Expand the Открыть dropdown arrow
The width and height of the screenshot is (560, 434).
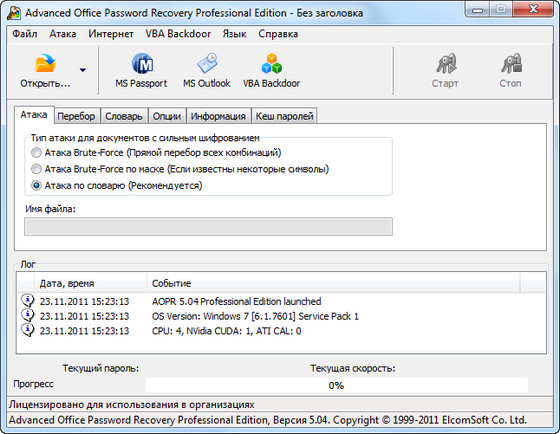point(83,70)
